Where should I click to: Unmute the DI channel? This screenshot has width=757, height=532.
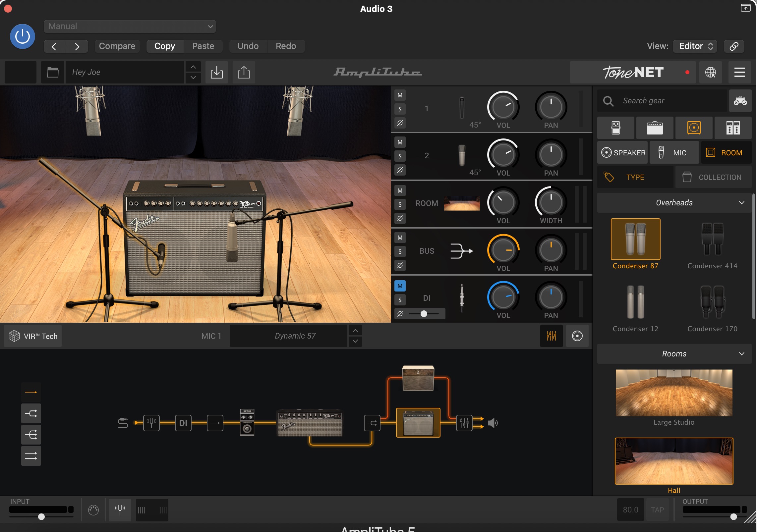pos(400,286)
